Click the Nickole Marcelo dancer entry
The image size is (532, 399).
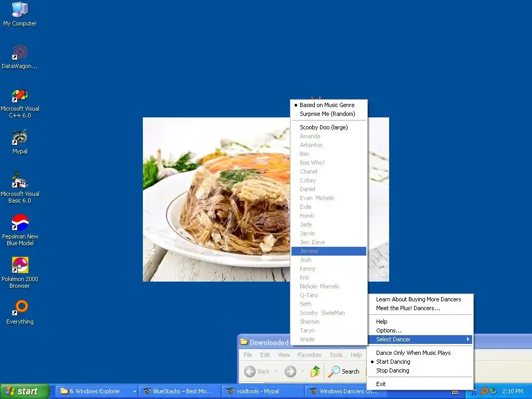pos(329,286)
